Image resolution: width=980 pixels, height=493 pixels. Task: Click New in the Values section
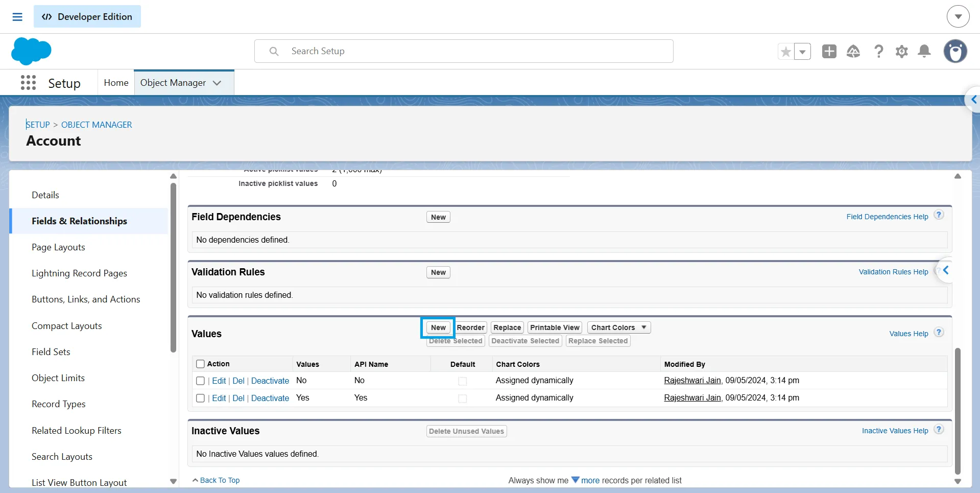438,327
